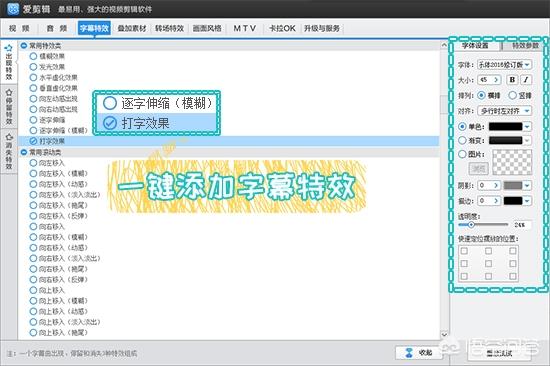Screen dimensions: 550x366
Task: Collapse the 常用特效类 group
Action: 24,46
